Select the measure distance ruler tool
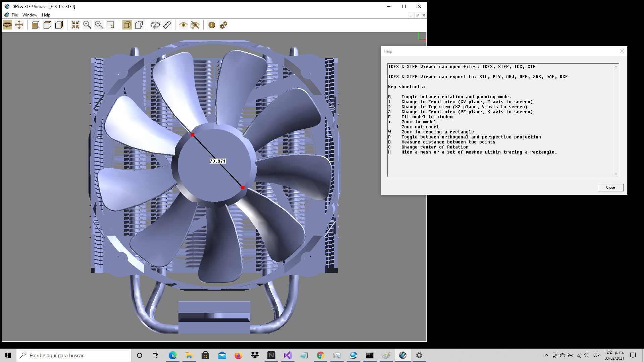644x362 pixels. (x=167, y=25)
